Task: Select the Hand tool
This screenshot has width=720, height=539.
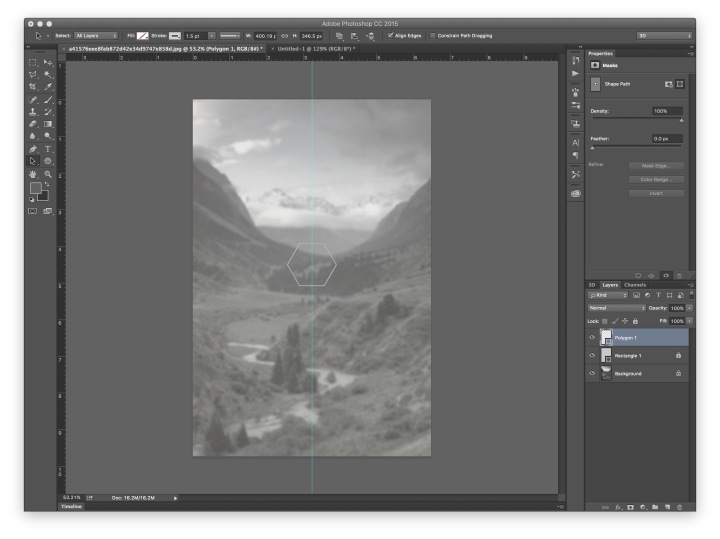Action: (33, 174)
